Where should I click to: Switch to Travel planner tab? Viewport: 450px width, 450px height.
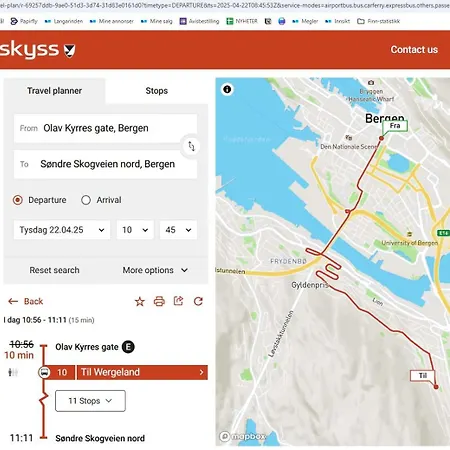point(54,91)
